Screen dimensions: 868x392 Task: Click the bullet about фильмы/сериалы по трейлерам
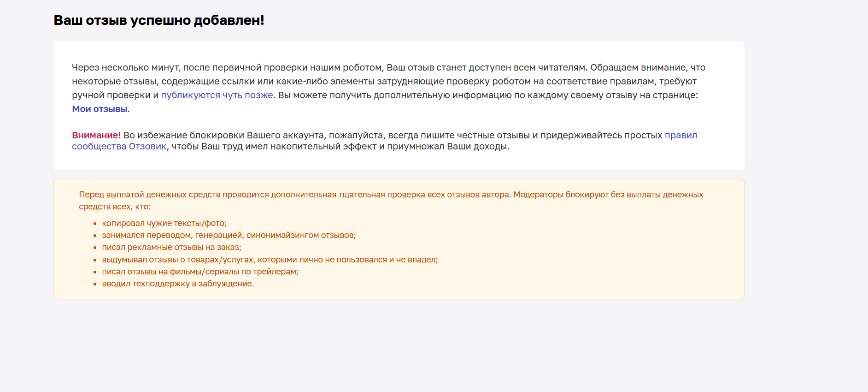coord(200,272)
